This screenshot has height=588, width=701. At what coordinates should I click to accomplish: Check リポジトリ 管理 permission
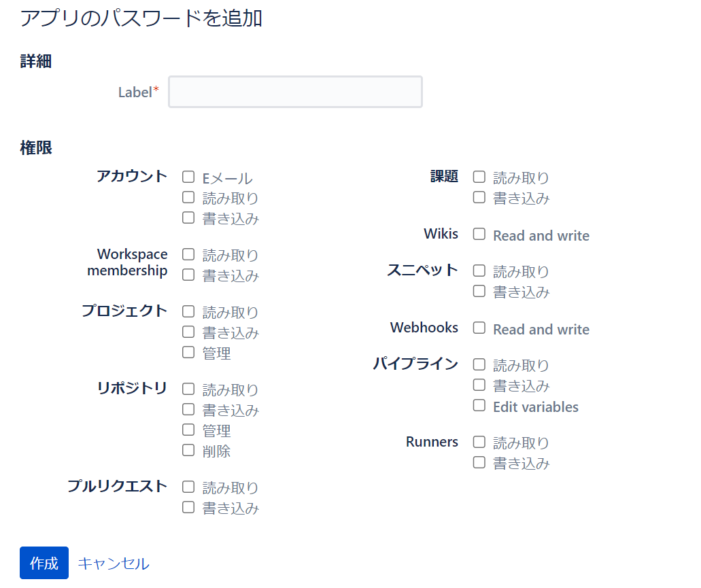[188, 430]
